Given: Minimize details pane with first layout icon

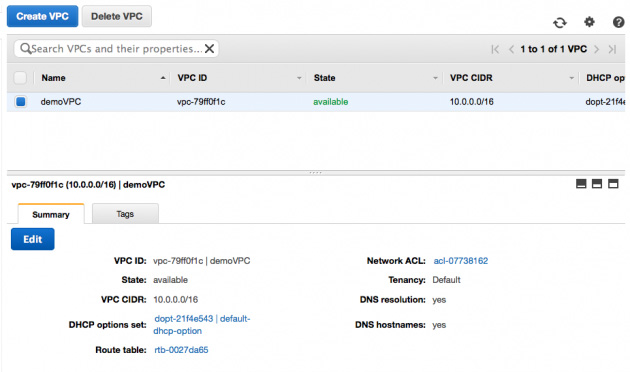Looking at the screenshot, I should pos(581,184).
